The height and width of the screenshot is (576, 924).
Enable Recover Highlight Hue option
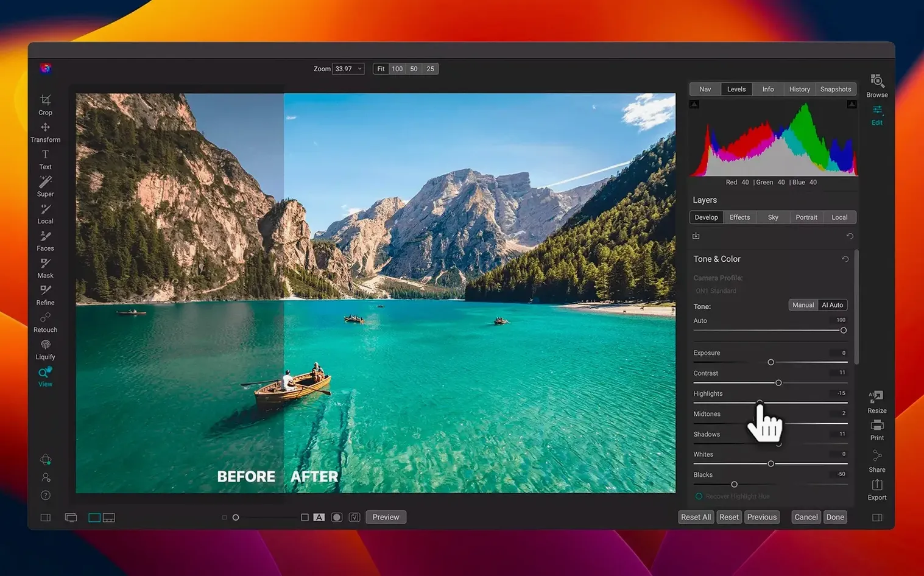click(699, 496)
